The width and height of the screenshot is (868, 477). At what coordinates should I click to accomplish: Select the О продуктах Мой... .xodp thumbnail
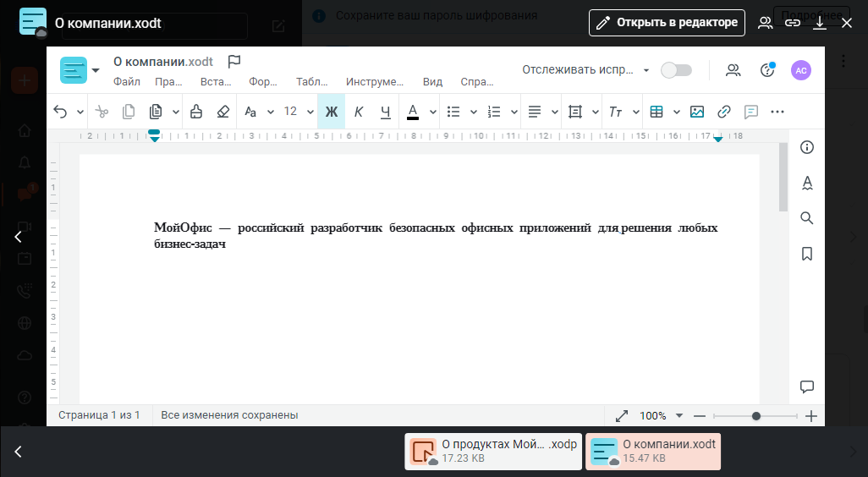click(493, 452)
